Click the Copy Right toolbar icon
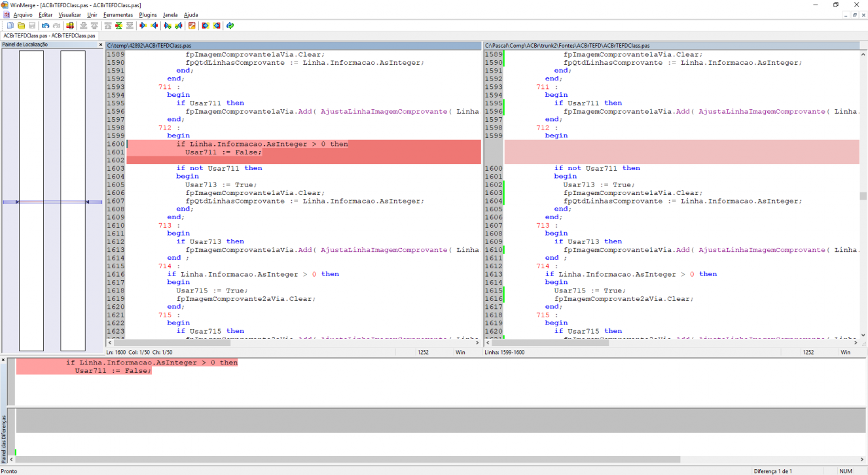 pos(143,26)
